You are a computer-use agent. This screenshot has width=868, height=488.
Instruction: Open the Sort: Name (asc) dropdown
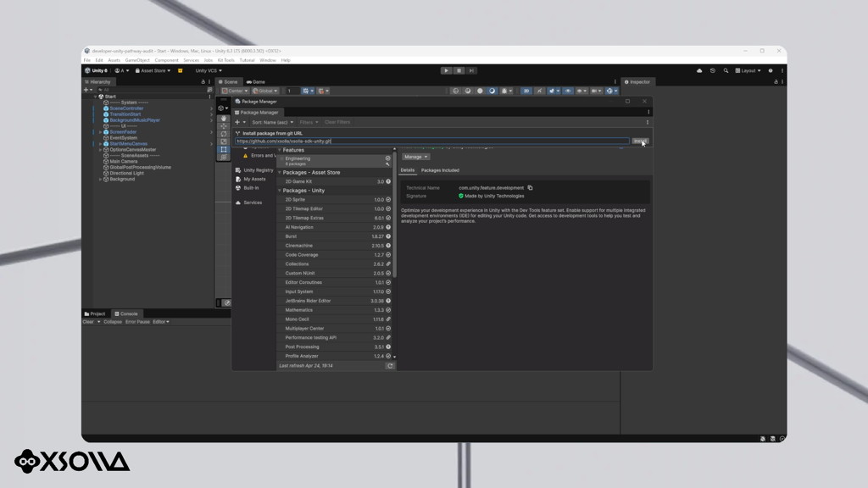coord(272,122)
